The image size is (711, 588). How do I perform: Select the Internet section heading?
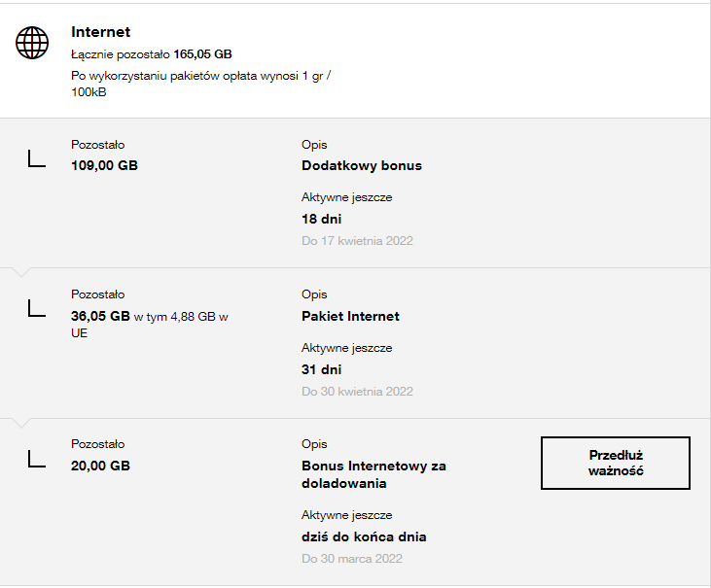100,32
